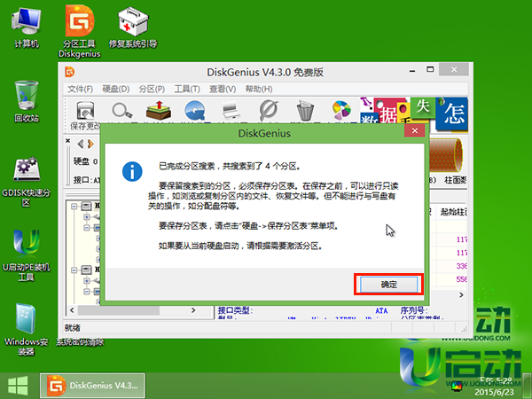Click the blue disc toolbar icon
The image size is (532, 399).
pyautogui.click(x=195, y=111)
